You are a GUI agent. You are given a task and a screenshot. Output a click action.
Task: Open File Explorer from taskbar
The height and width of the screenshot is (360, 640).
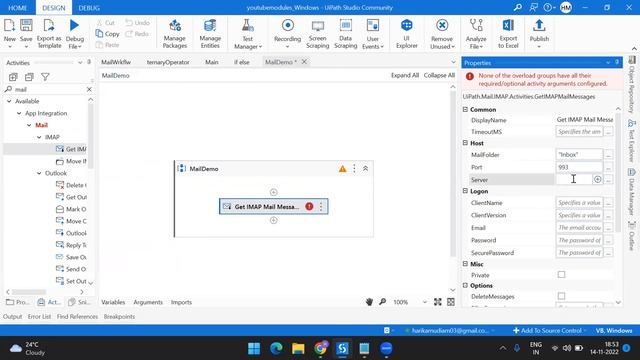point(298,348)
